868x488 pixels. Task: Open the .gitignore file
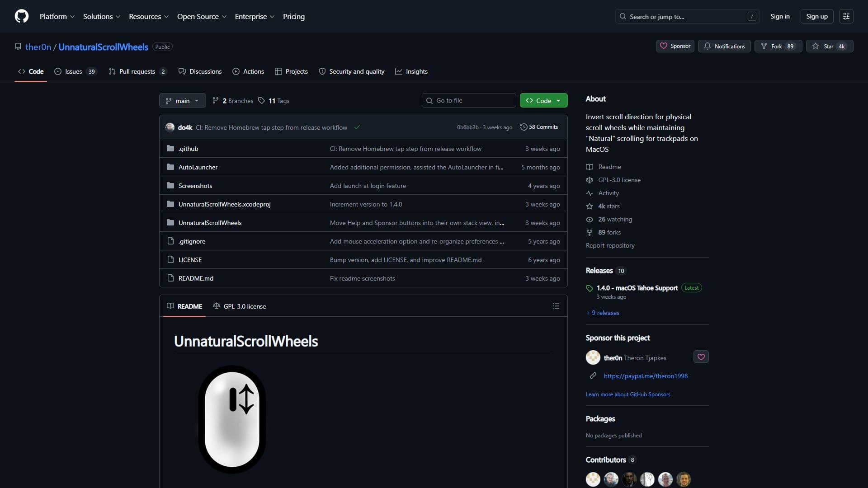point(192,241)
